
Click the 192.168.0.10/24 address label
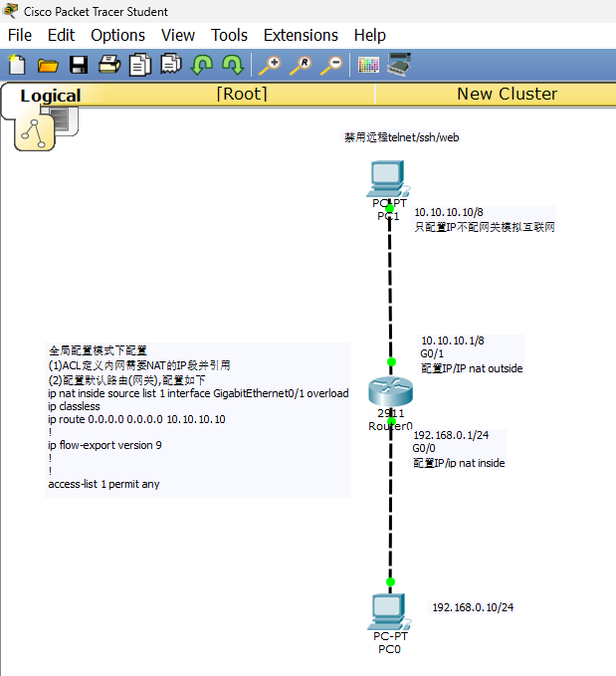pos(473,607)
